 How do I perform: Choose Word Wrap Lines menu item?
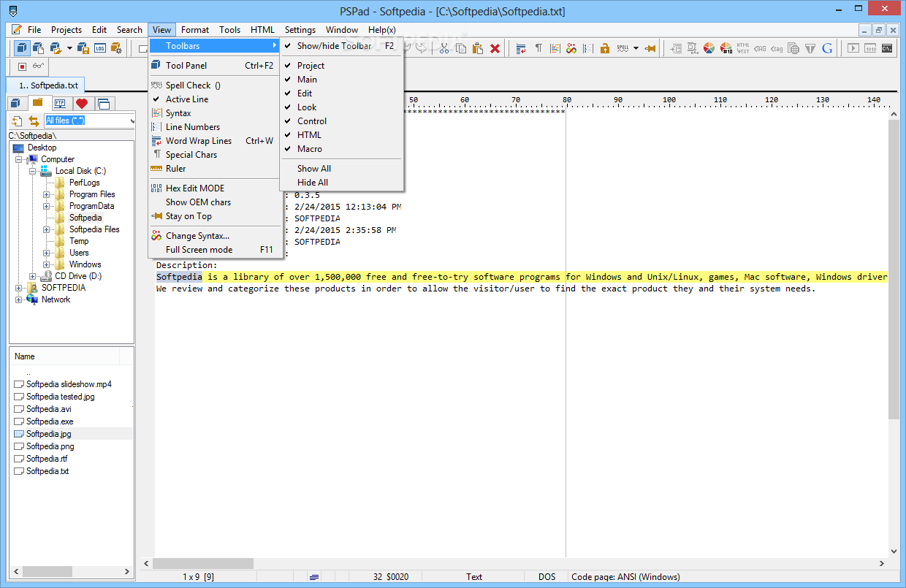click(x=215, y=141)
